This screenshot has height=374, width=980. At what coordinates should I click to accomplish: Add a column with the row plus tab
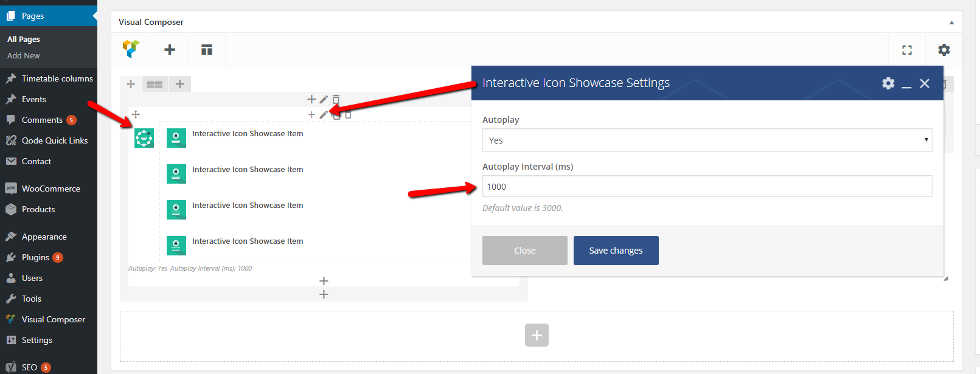180,84
